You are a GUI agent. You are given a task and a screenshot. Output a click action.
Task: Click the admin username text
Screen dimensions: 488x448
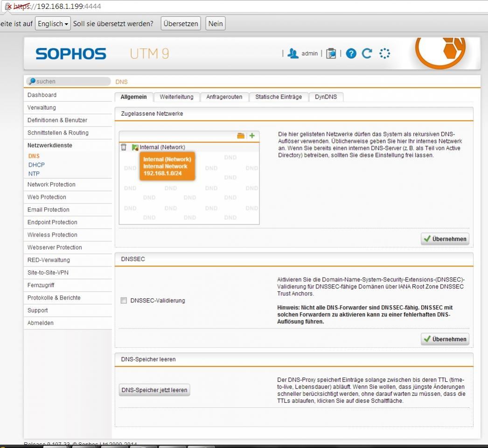[309, 54]
